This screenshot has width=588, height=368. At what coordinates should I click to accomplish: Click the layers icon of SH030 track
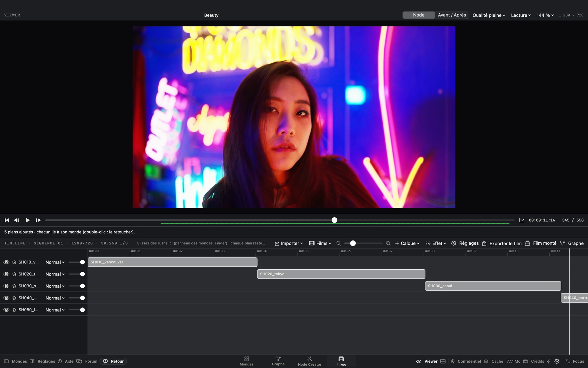14,286
